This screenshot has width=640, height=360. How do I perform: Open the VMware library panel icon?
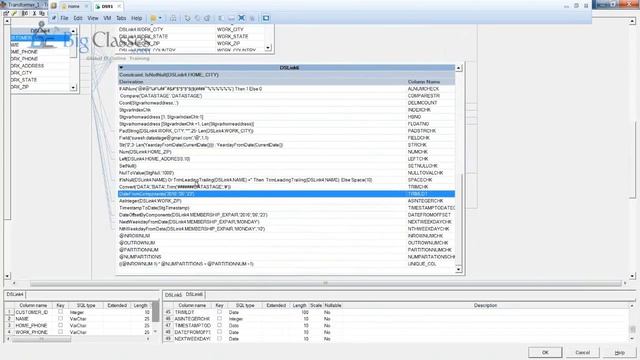[53, 6]
